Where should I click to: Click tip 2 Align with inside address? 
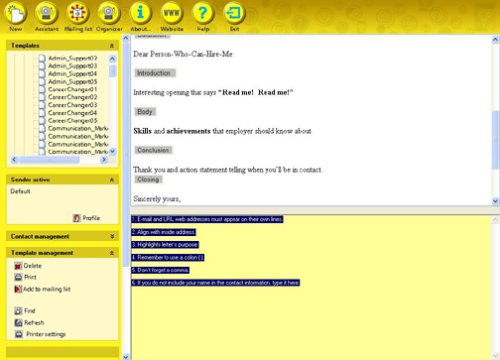tap(163, 232)
